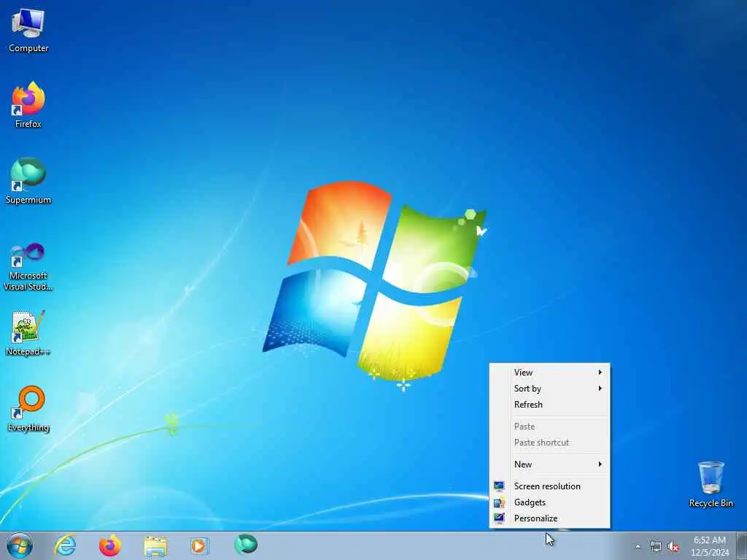Select the Firefox desktop shortcut
The height and width of the screenshot is (560, 747).
click(28, 105)
